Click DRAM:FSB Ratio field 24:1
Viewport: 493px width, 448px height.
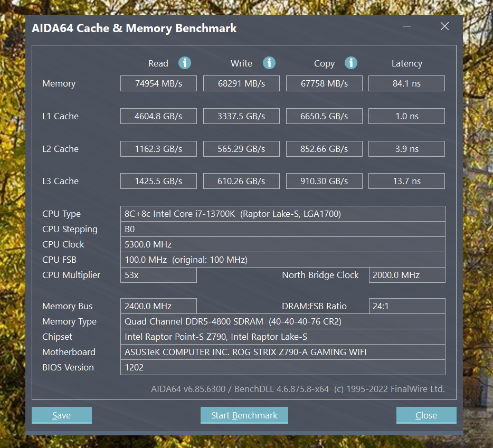point(407,306)
